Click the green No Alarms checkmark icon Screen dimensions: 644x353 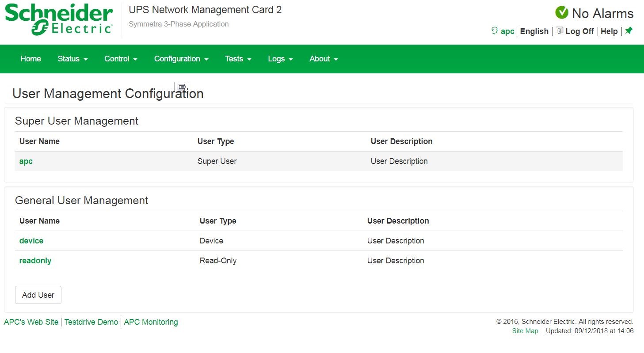tap(562, 13)
